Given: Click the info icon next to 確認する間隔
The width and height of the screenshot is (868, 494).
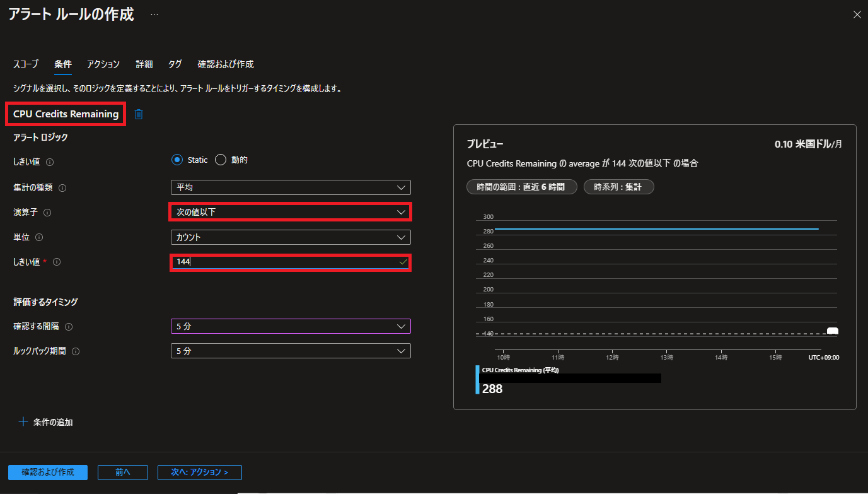Looking at the screenshot, I should point(69,327).
